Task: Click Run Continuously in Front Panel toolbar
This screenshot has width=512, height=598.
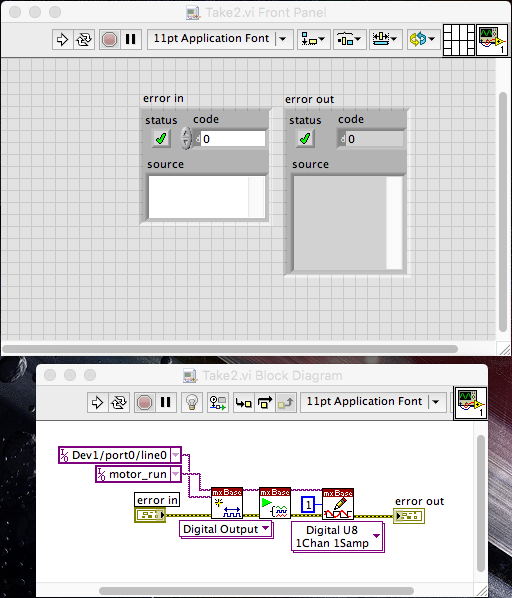Action: (84, 39)
